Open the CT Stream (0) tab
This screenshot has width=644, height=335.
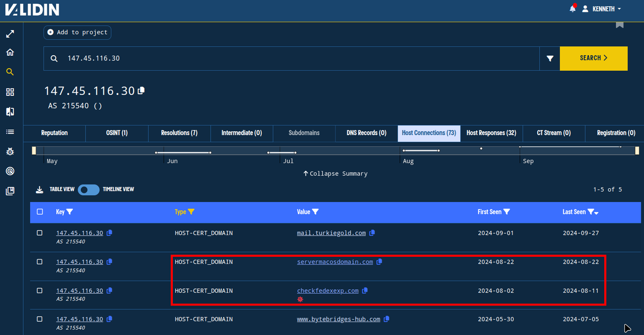click(553, 133)
